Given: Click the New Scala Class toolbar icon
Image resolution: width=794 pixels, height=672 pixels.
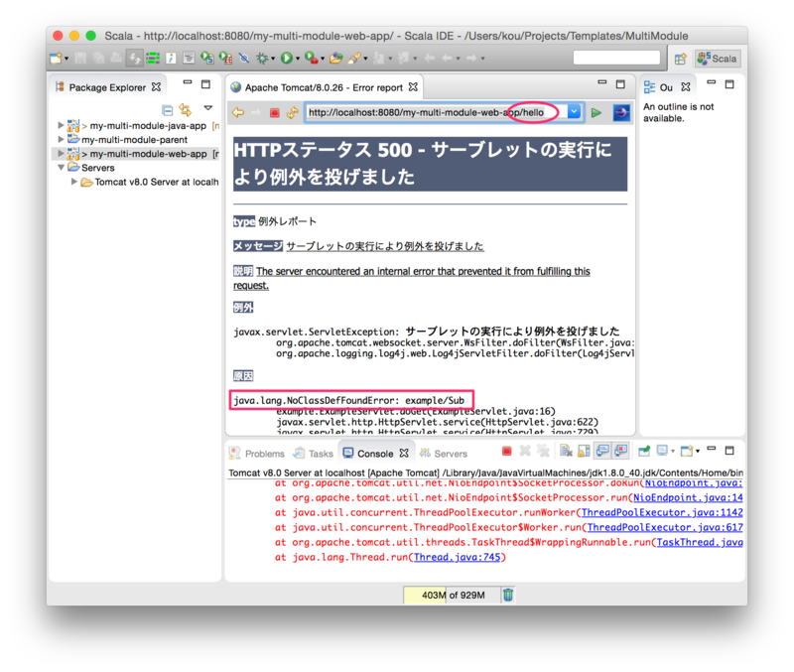Looking at the screenshot, I should click(x=207, y=59).
